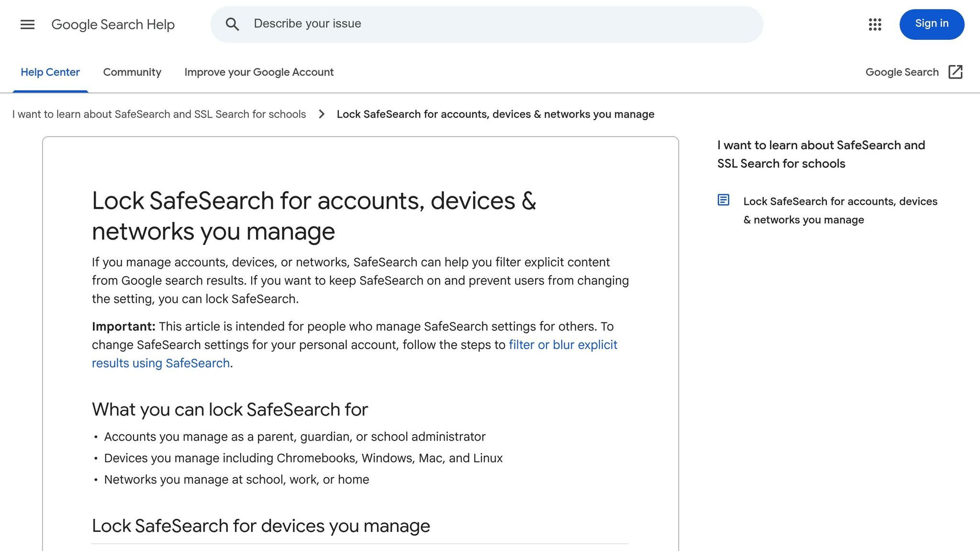Click 'What you can lock SafeSearch for' heading
The height and width of the screenshot is (551, 980).
(230, 409)
